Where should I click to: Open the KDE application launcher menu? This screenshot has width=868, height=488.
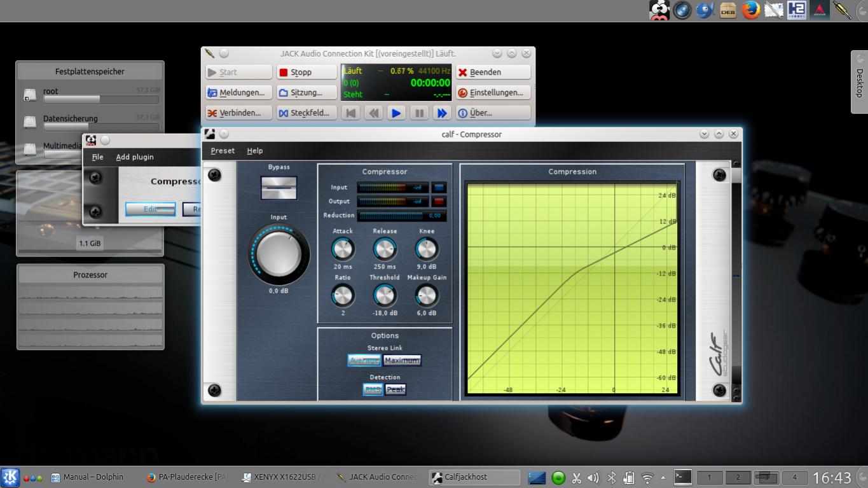tap(10, 477)
